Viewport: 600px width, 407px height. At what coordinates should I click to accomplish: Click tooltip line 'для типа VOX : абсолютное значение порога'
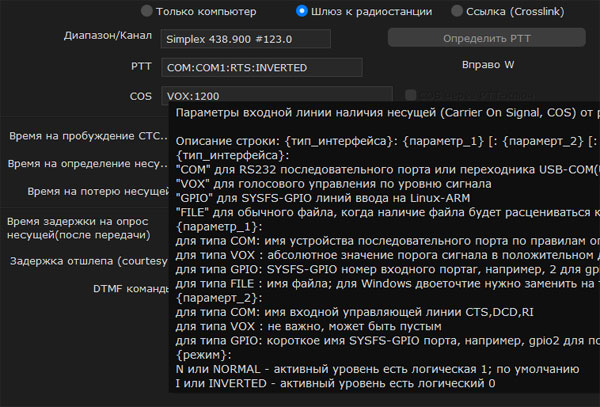coord(387,255)
